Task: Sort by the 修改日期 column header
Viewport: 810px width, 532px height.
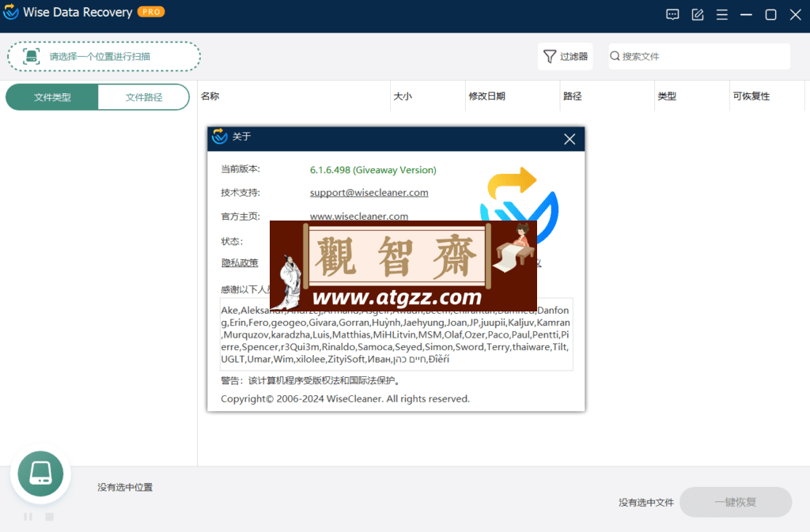Action: coord(513,96)
